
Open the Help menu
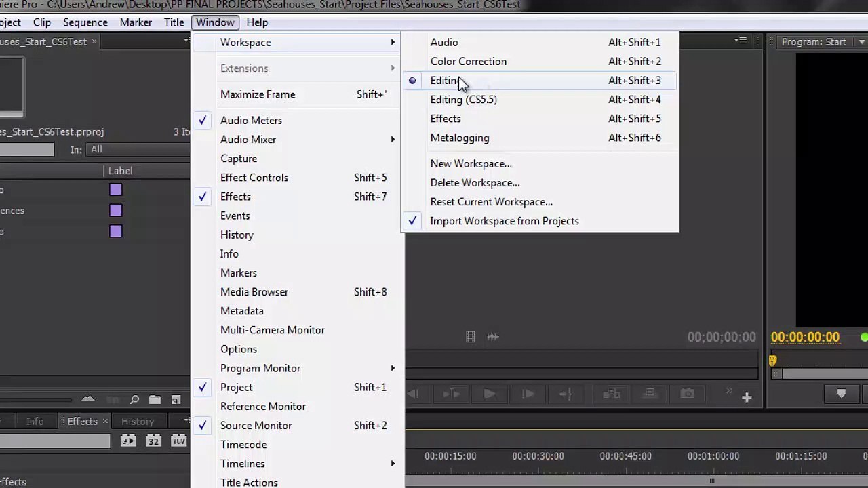[257, 22]
